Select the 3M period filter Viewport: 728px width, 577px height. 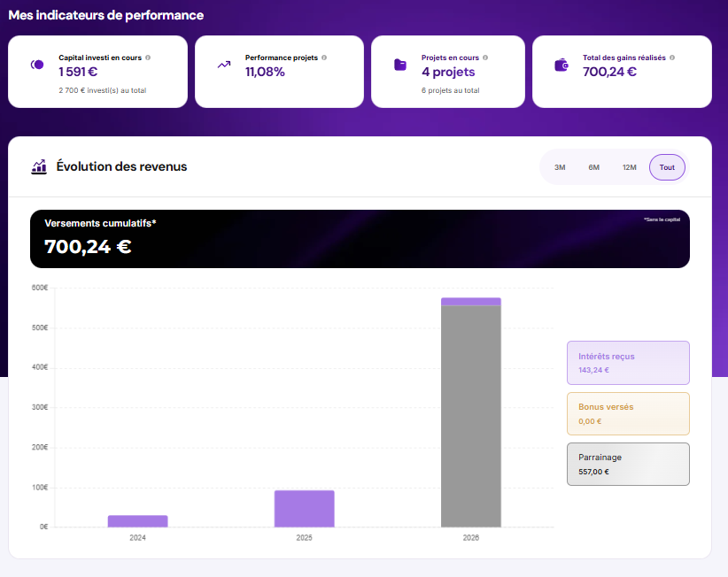tap(560, 167)
